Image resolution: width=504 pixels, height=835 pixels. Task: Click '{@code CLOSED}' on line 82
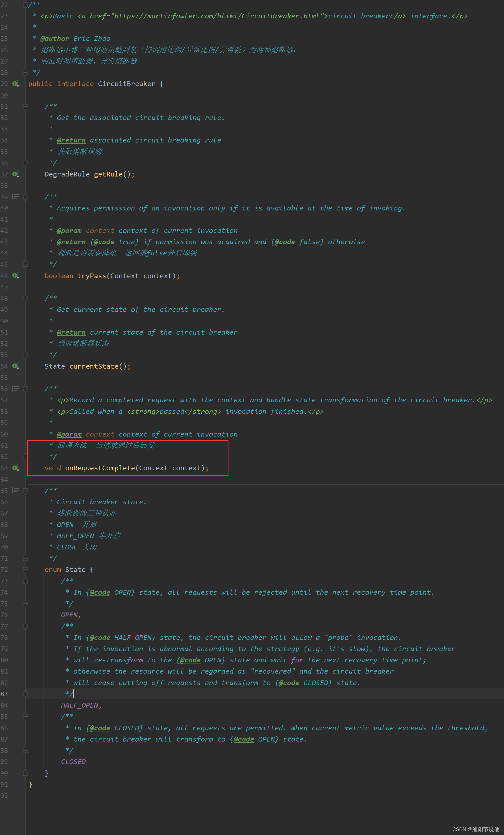303,683
